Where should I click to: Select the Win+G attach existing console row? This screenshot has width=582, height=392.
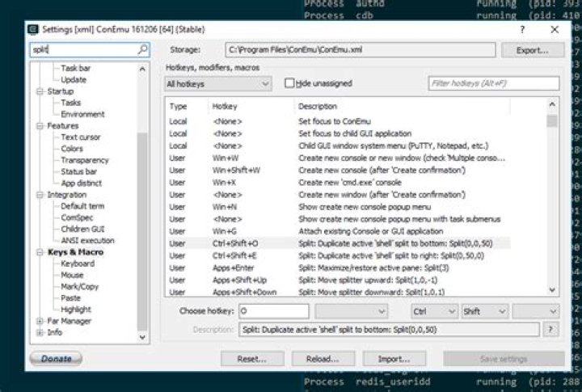point(338,231)
